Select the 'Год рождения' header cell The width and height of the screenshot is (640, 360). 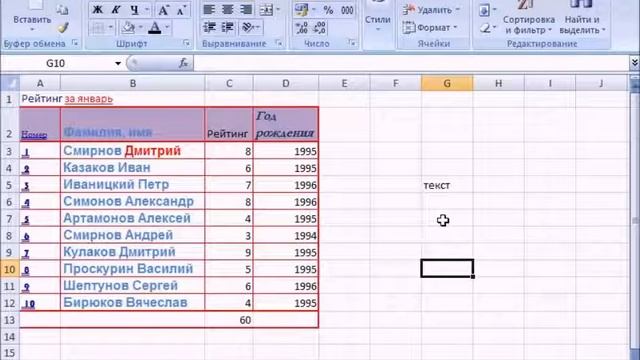[286, 124]
